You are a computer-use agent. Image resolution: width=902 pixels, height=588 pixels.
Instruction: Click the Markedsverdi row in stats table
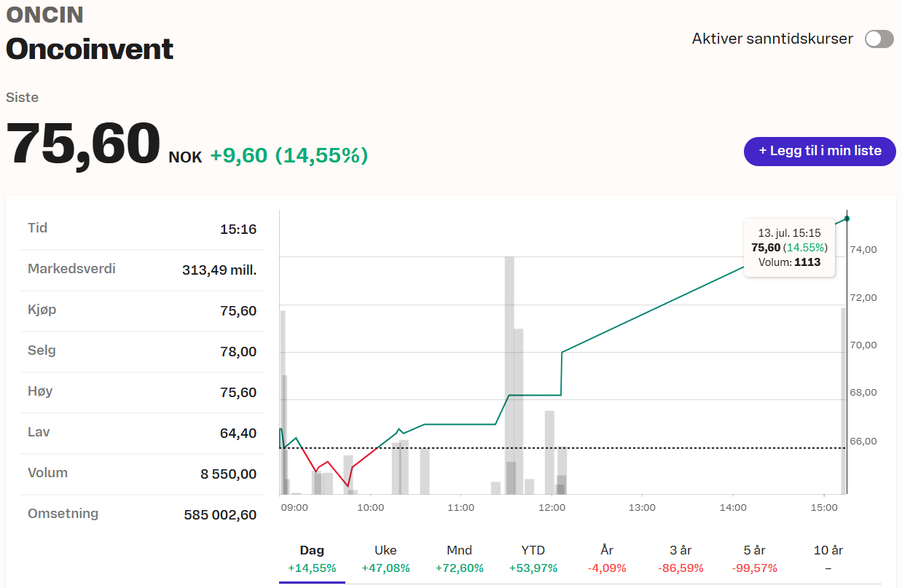(x=142, y=270)
